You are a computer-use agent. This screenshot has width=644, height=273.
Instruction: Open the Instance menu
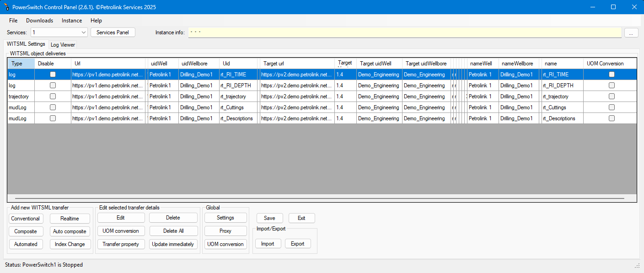tap(72, 21)
